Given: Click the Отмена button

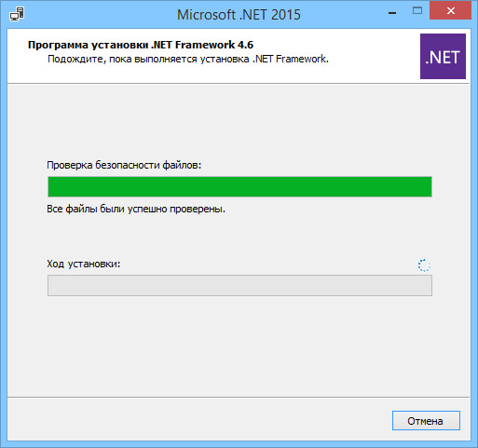Looking at the screenshot, I should [x=426, y=421].
